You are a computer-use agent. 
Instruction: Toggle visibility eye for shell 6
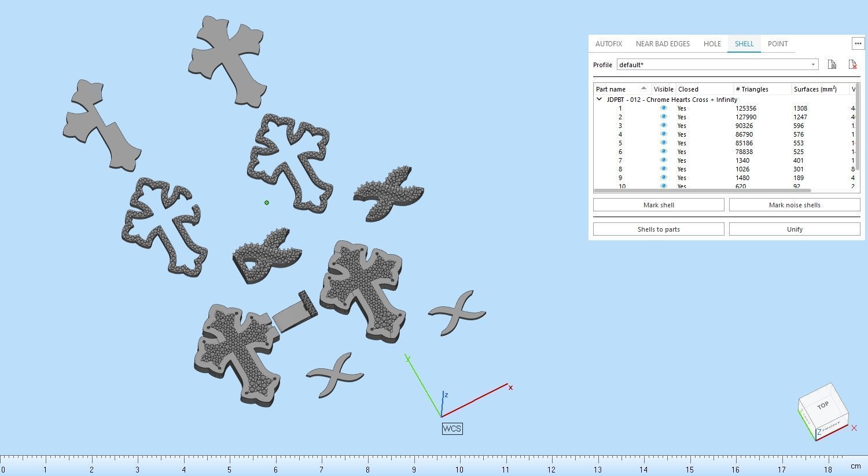click(664, 152)
